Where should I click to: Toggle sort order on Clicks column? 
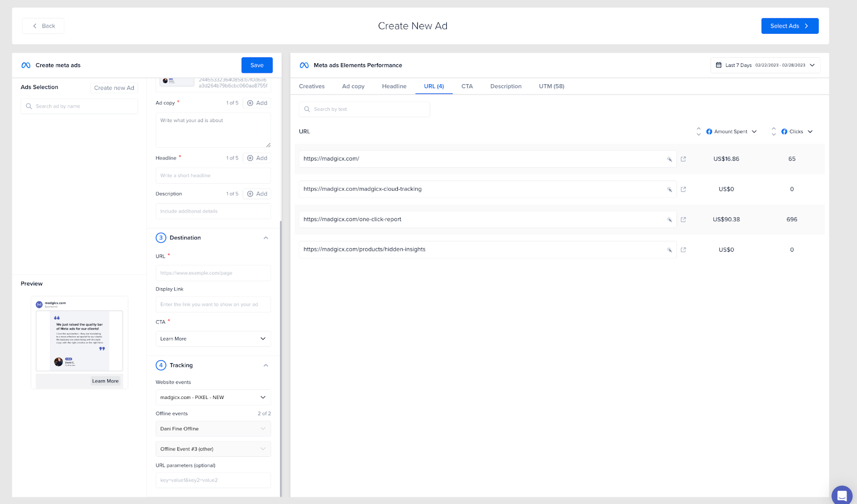coord(773,131)
